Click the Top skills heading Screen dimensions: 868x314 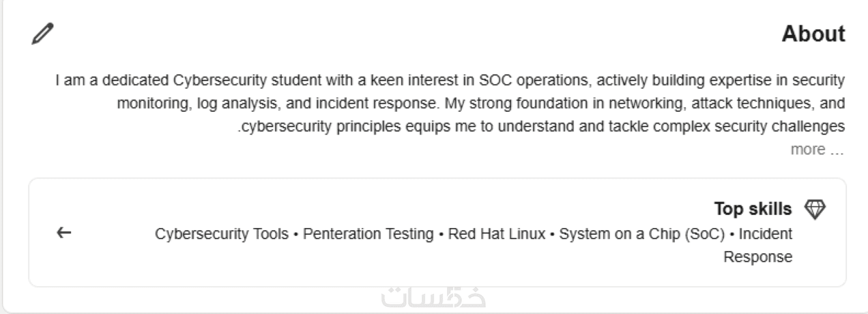(753, 209)
